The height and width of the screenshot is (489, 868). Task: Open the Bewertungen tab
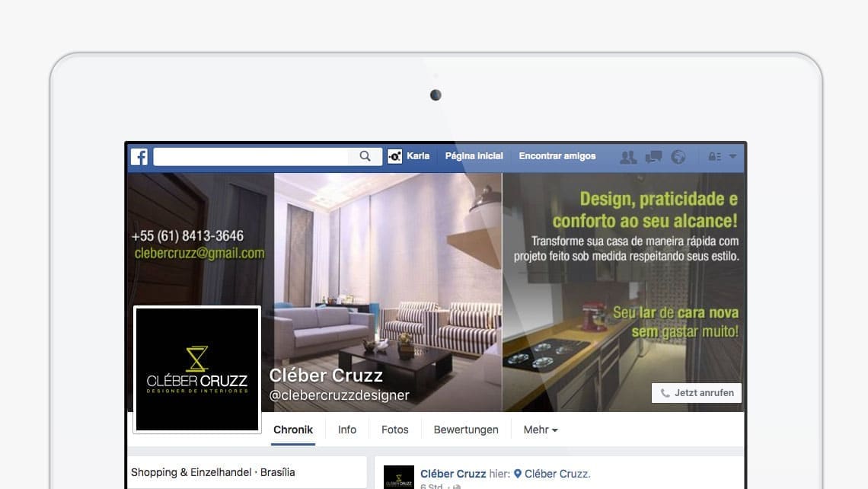[x=466, y=430]
